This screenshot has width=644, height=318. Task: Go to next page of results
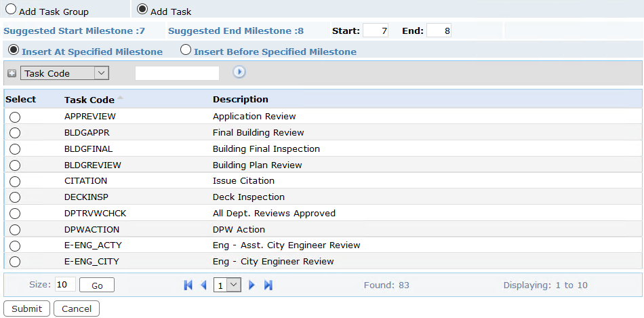coord(252,285)
